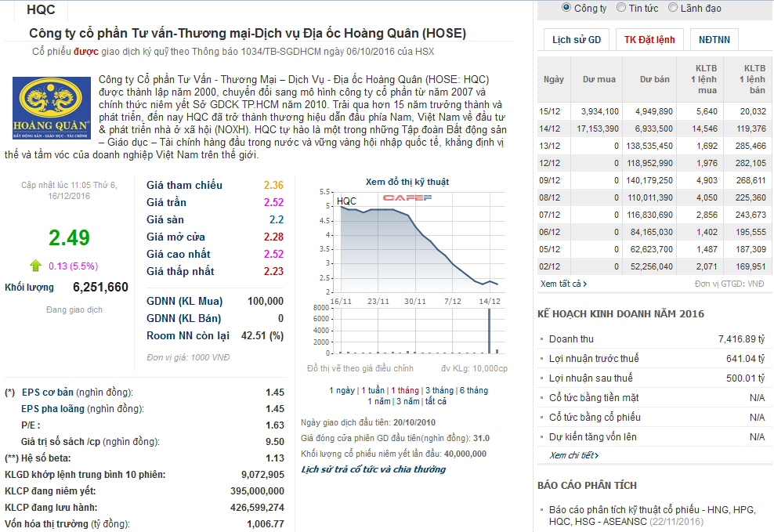Select the 6 tháng chart range
774x532 pixels.
tap(474, 390)
